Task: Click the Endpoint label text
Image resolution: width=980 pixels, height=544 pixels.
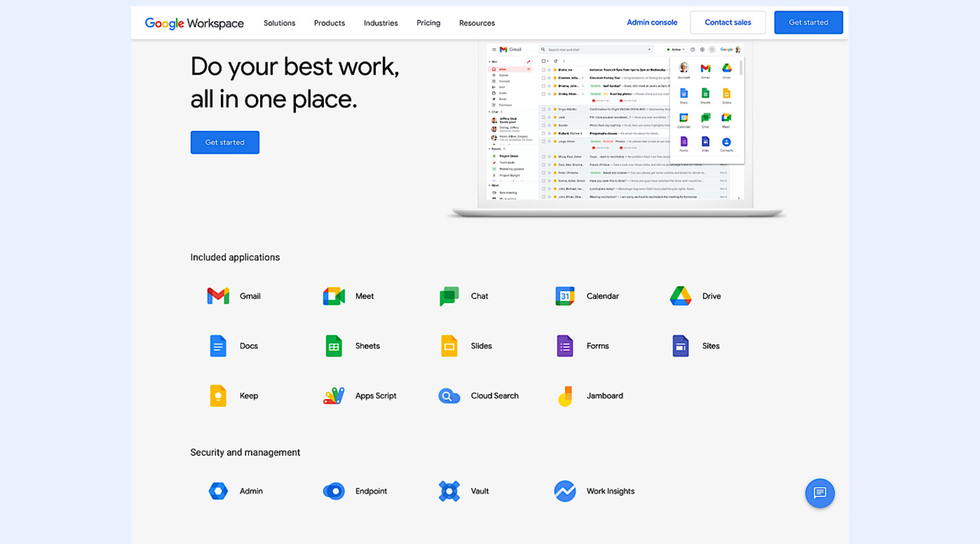Action: (371, 491)
